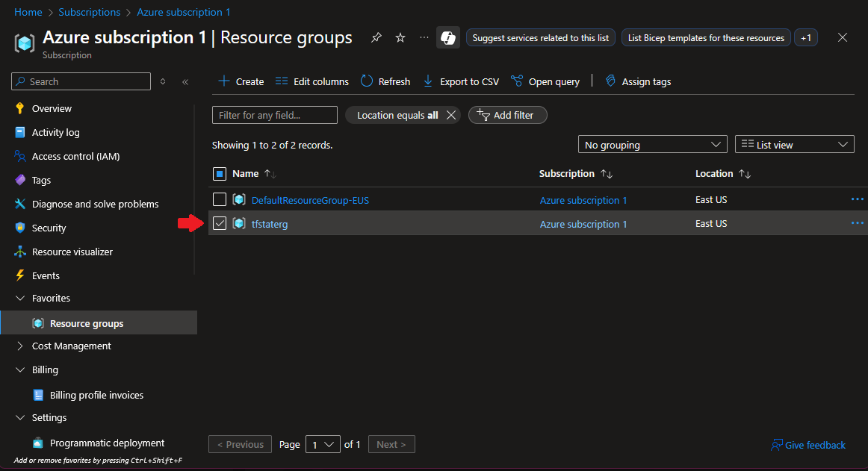Open Azure subscription 1 link in tfstaterg row

click(x=583, y=224)
